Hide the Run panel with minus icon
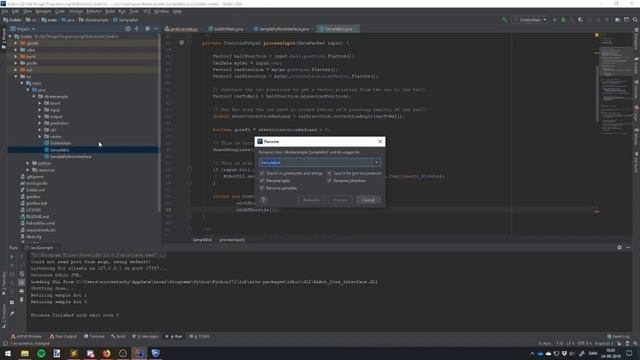Viewport: 640px width, 360px height. tap(628, 247)
